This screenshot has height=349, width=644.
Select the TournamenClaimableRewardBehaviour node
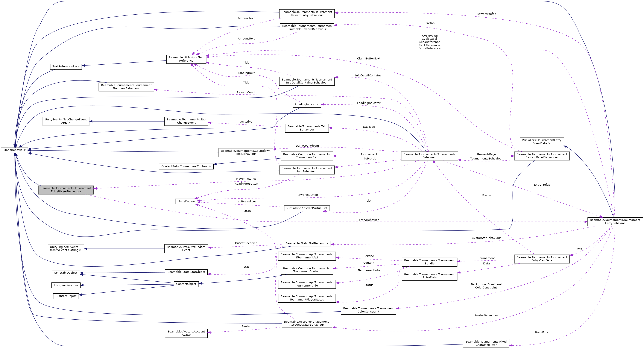click(307, 28)
